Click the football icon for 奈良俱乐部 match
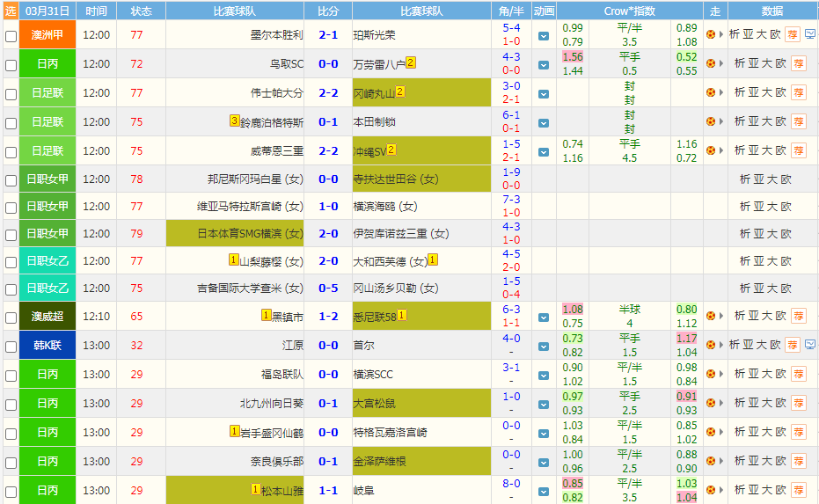 [710, 461]
